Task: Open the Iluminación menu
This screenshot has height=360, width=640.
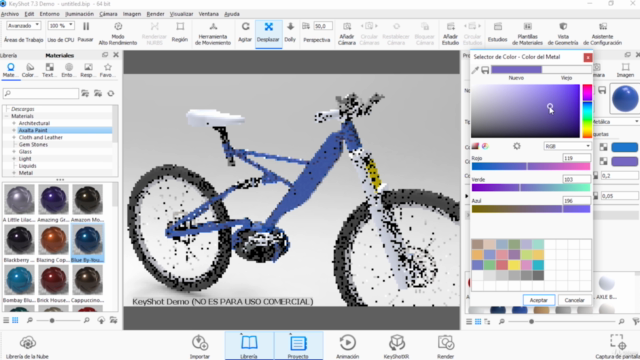Action: (80, 14)
